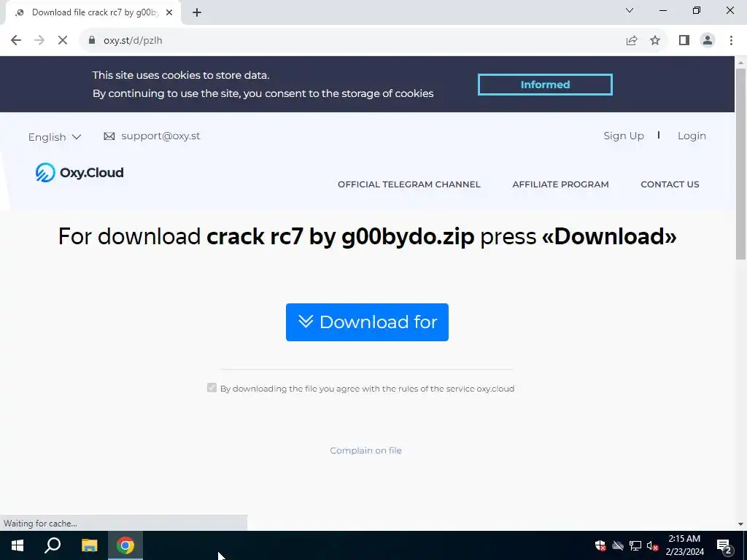Click the muted volume tray icon
The image size is (747, 560).
653,545
